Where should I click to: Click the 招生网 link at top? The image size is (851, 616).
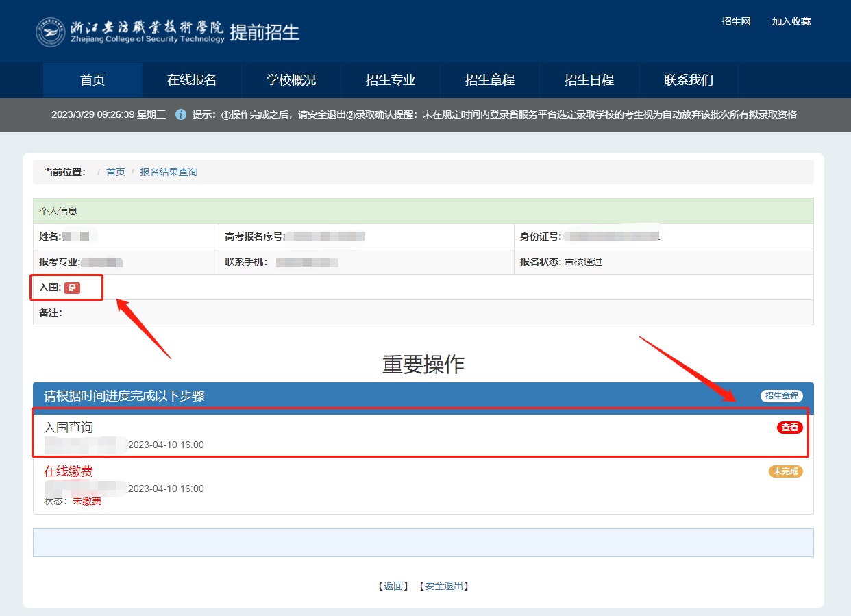pos(736,22)
